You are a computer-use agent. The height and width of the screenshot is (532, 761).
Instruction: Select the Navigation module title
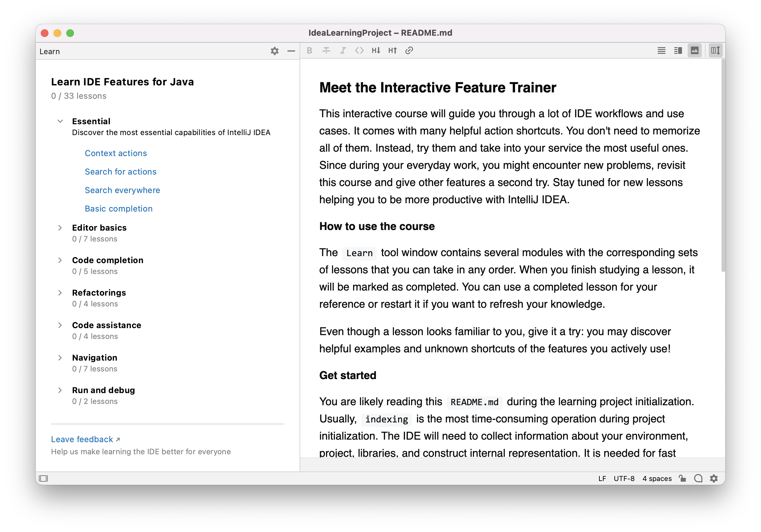[95, 357]
